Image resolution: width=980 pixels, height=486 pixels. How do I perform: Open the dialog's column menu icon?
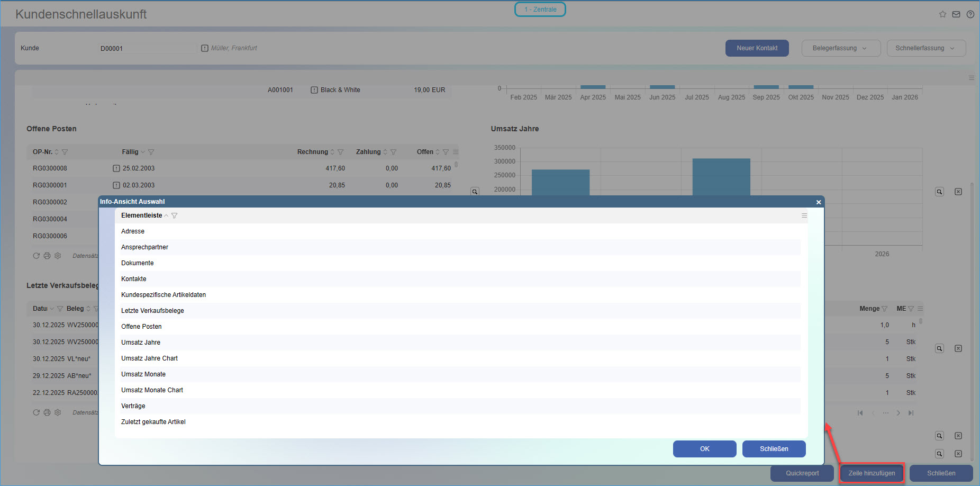(804, 215)
